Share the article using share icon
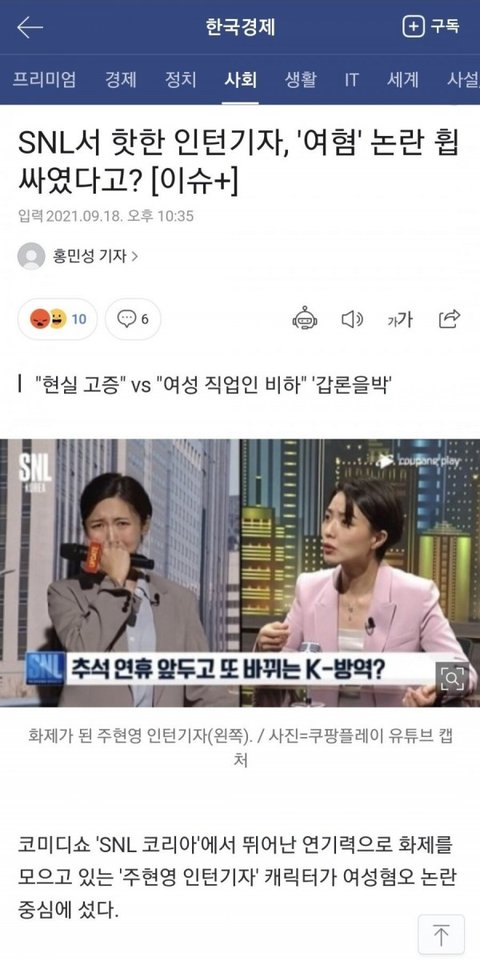480x961 pixels. [449, 319]
